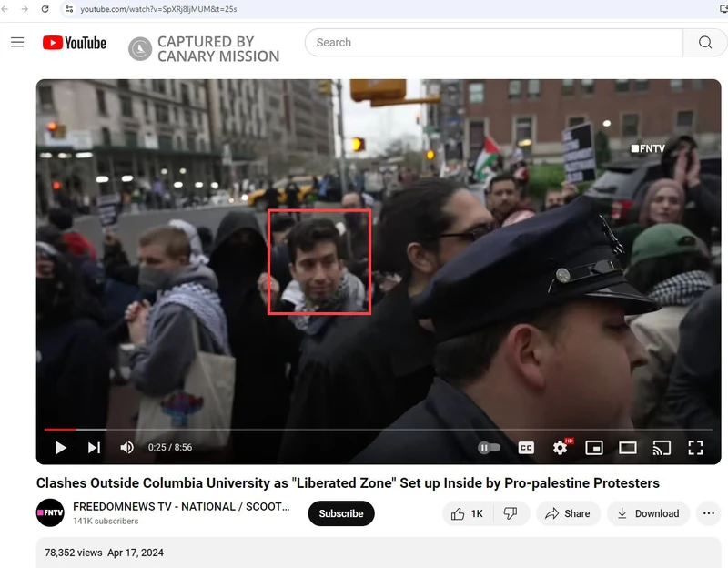Toggle the autoplay switch
The image size is (728, 568).
point(489,447)
